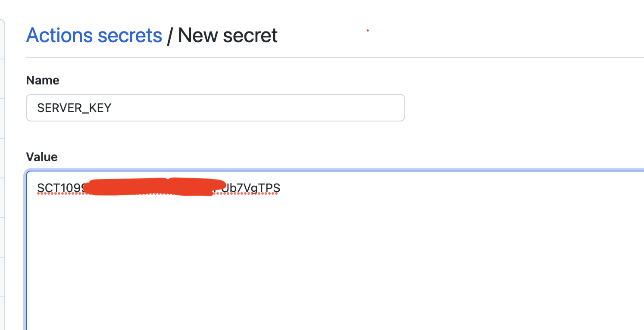Click the Value field label

(x=42, y=157)
